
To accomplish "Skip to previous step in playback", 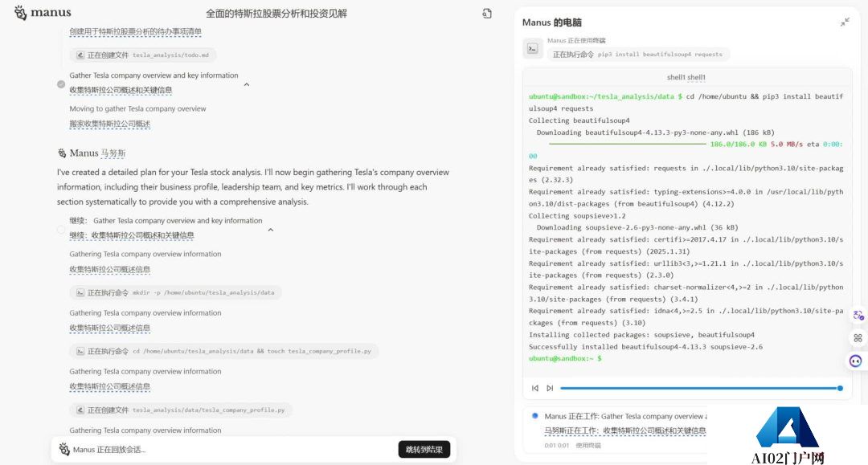I will coord(534,388).
